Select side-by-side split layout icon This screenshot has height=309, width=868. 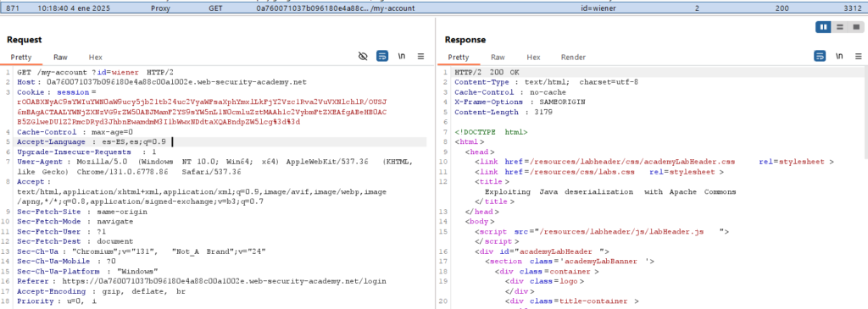823,27
